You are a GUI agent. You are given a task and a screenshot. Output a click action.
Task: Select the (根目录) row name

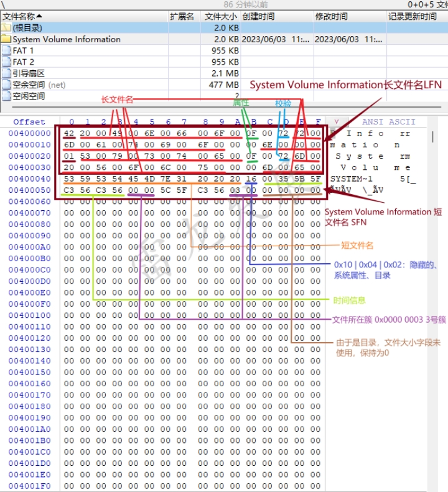27,28
